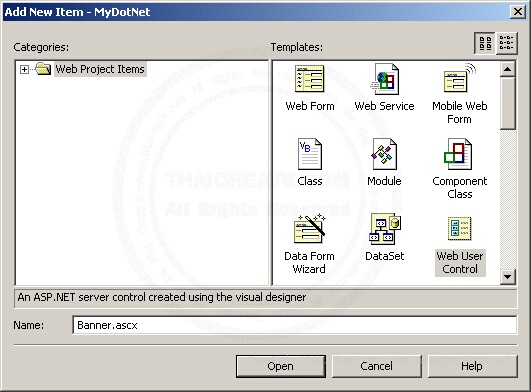
Task: Select the Web User Control icon
Action: coord(460,229)
